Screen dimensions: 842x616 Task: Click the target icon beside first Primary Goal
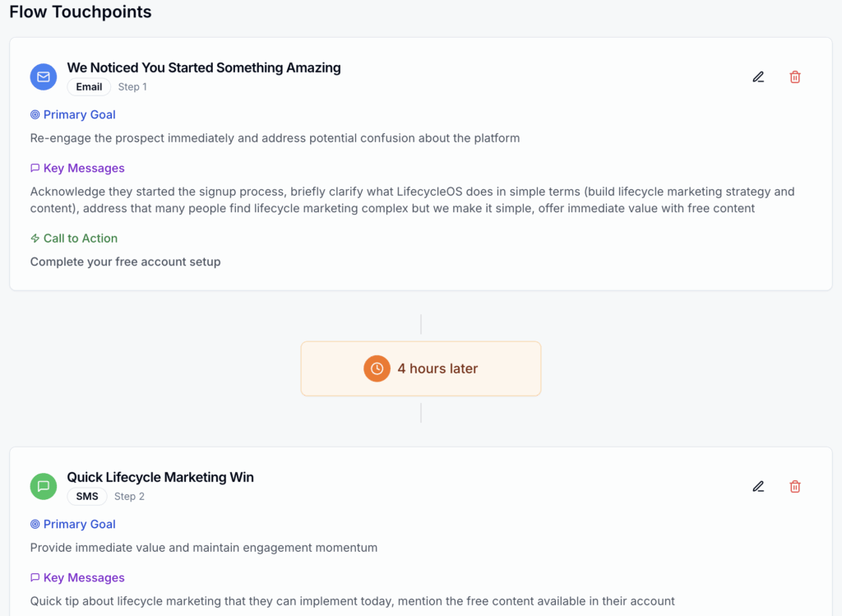[35, 115]
